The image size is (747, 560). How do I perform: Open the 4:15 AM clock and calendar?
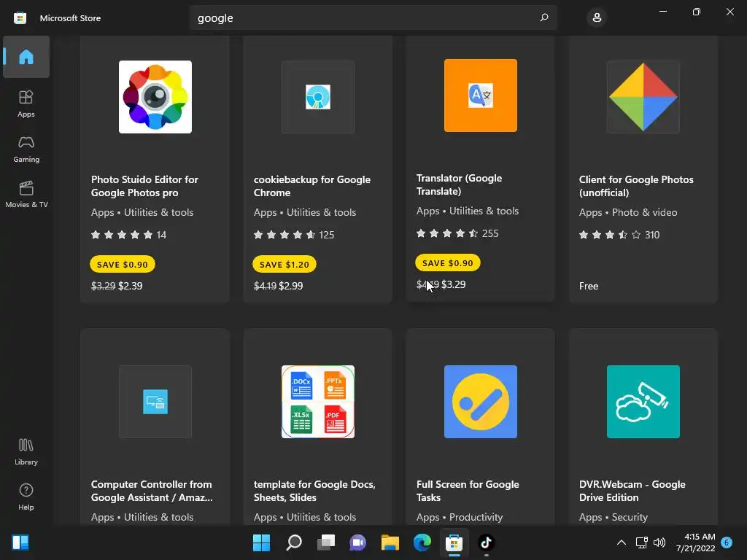pos(695,542)
